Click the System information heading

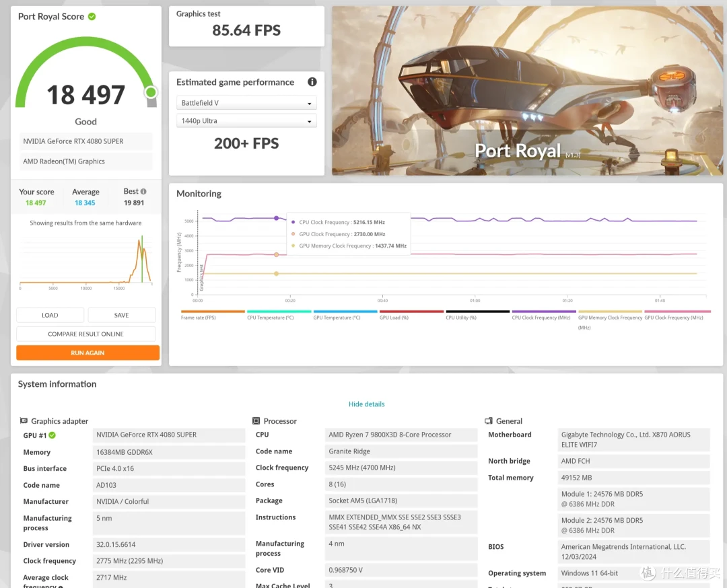(x=57, y=384)
